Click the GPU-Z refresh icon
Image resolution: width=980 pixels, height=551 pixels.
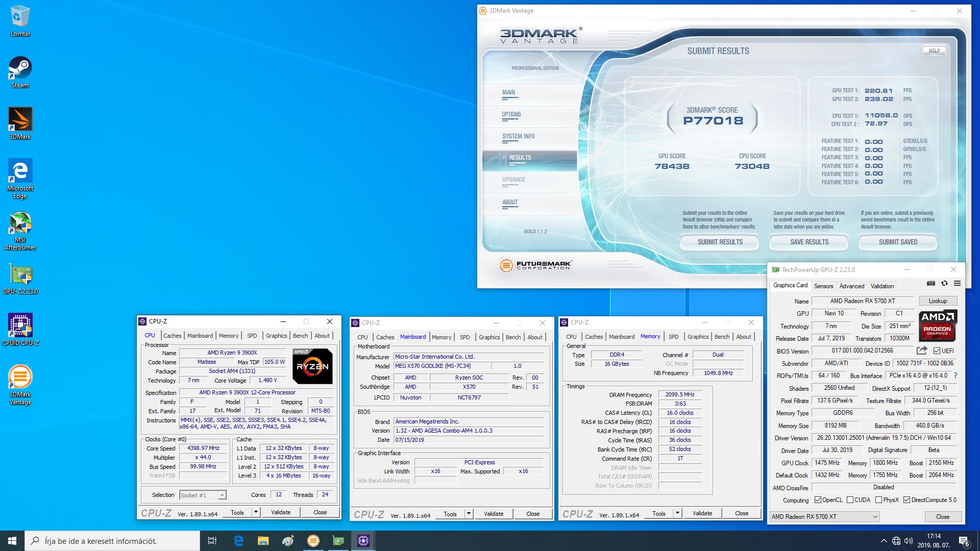(944, 284)
